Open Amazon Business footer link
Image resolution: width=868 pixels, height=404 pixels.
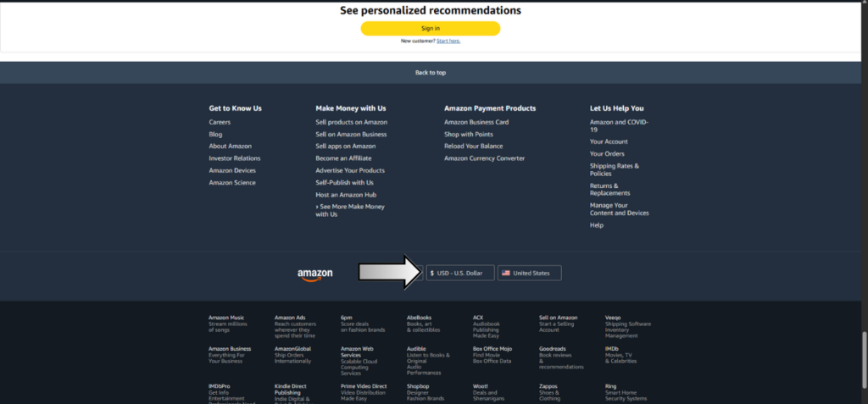[x=229, y=355]
